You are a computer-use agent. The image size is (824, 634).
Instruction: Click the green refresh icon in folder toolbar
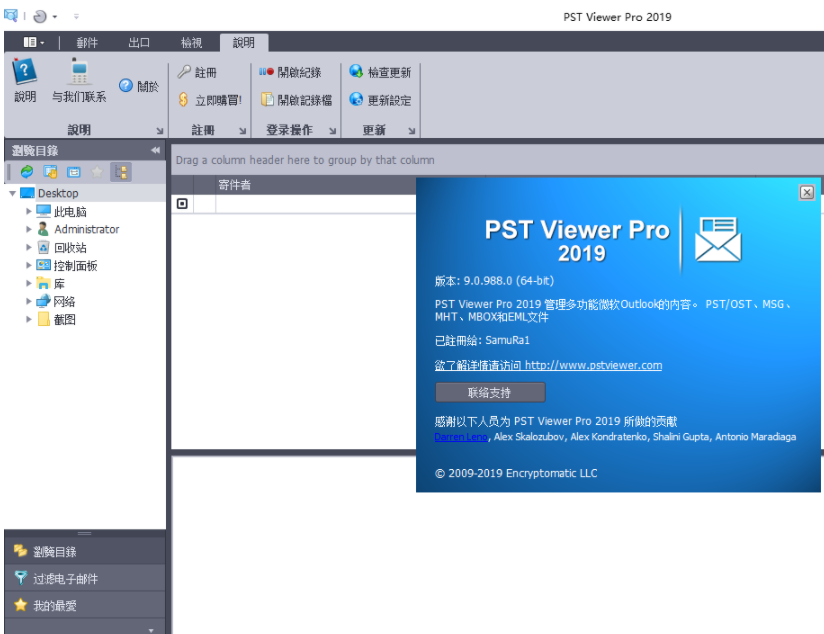(x=26, y=172)
